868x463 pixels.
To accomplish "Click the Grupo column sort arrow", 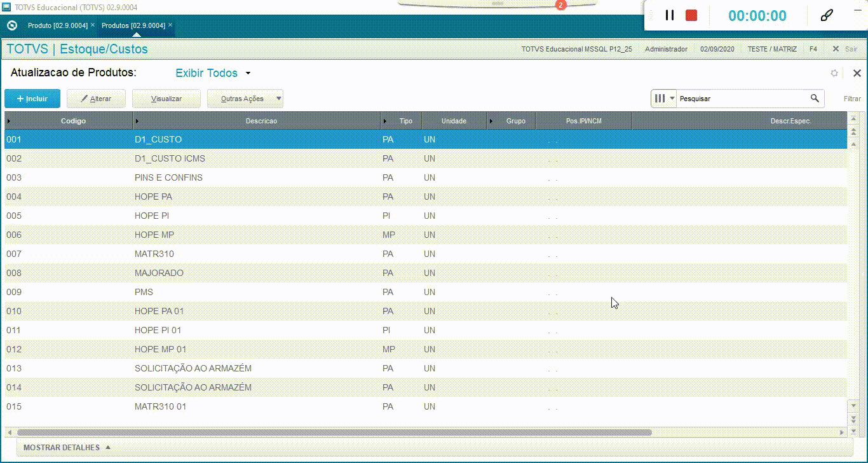I will point(492,121).
